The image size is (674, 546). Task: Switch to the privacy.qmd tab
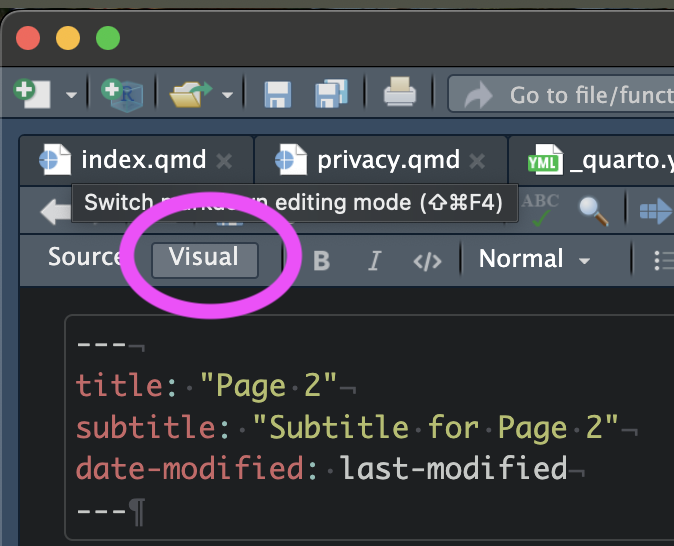387,160
